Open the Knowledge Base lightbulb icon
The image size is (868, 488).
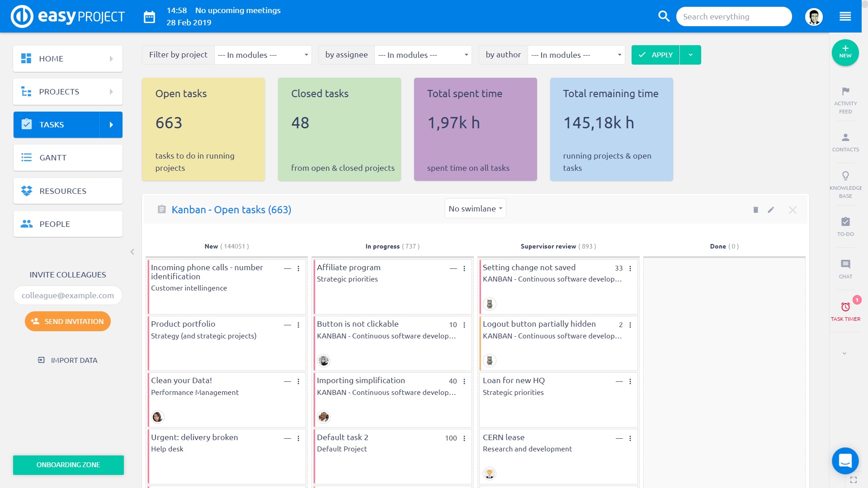click(845, 176)
